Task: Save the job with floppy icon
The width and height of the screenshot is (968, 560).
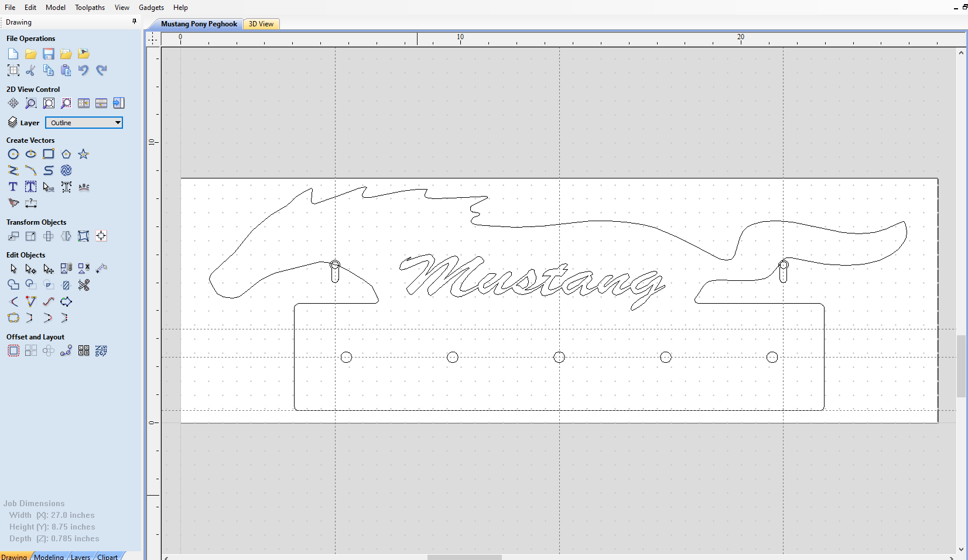Action: pos(49,54)
